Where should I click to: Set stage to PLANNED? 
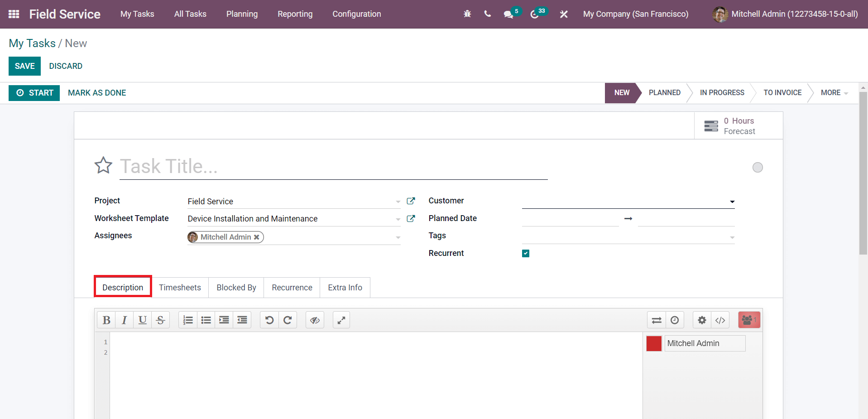[664, 92]
